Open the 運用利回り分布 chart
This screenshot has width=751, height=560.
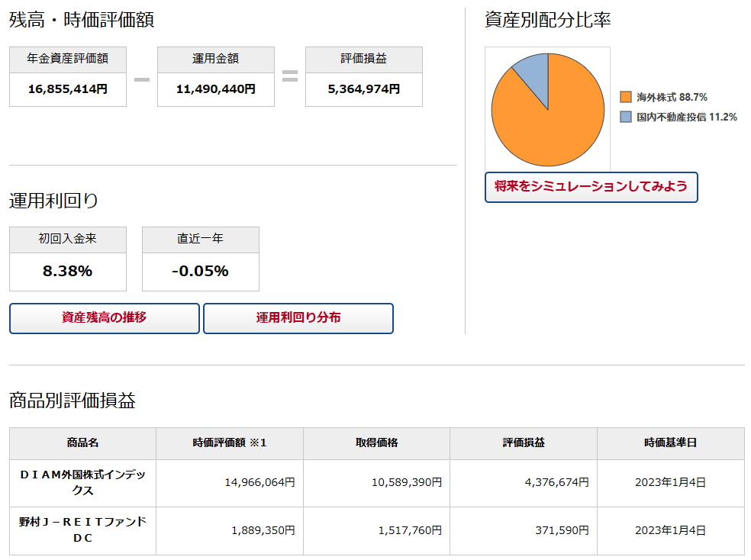298,318
